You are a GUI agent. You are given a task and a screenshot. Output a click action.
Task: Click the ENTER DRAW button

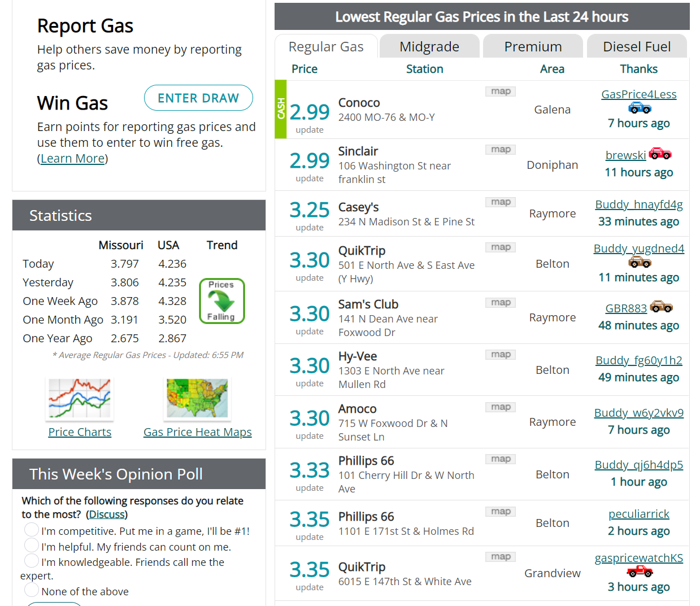point(198,98)
